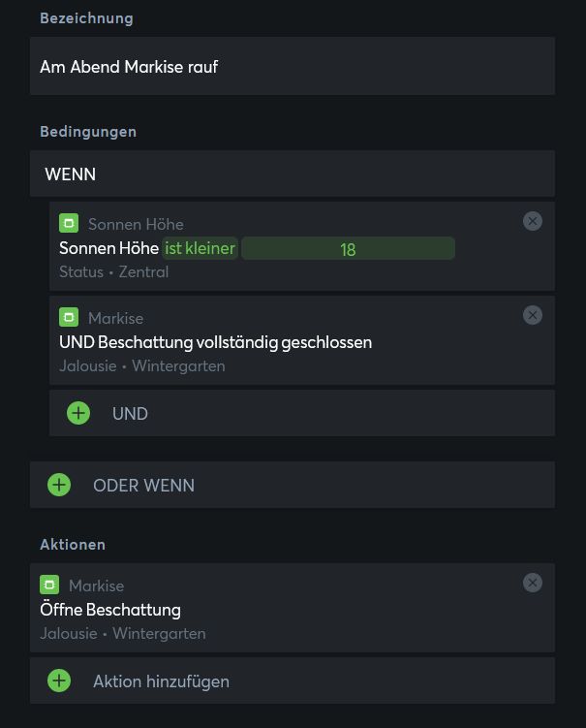This screenshot has height=728, width=586.
Task: Click the plus icon for Aktion hinzufügen
Action: pyautogui.click(x=59, y=681)
